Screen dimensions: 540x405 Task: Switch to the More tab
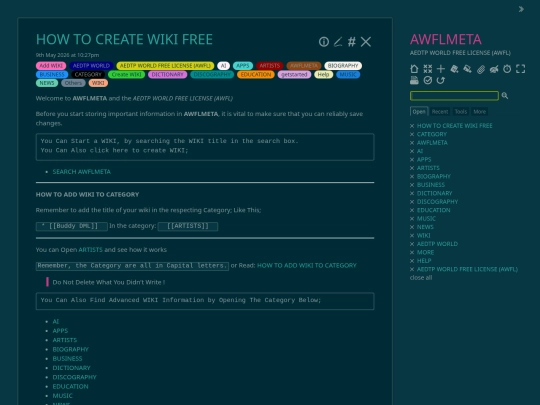pos(479,112)
